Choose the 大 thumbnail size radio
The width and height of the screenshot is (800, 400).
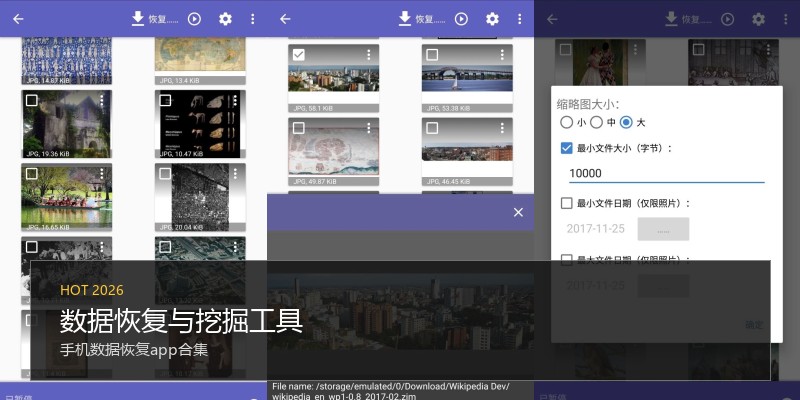click(626, 122)
